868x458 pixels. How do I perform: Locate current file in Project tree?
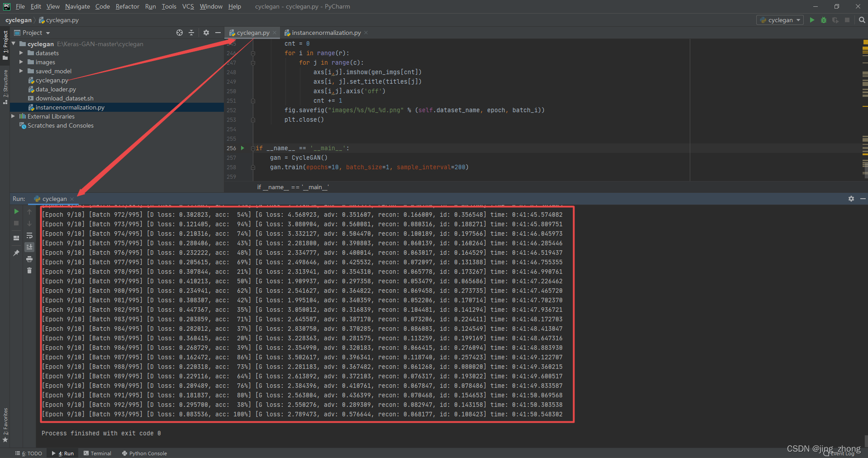tap(180, 33)
